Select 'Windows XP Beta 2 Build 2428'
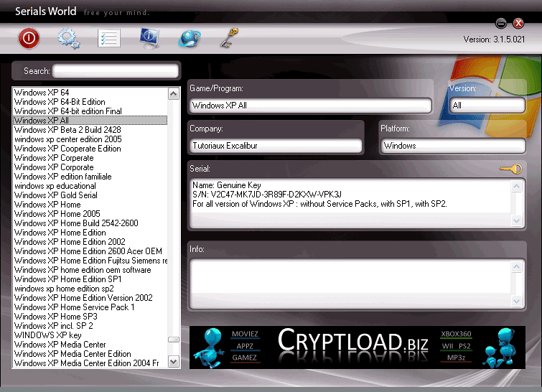This screenshot has height=392, width=542. point(90,130)
